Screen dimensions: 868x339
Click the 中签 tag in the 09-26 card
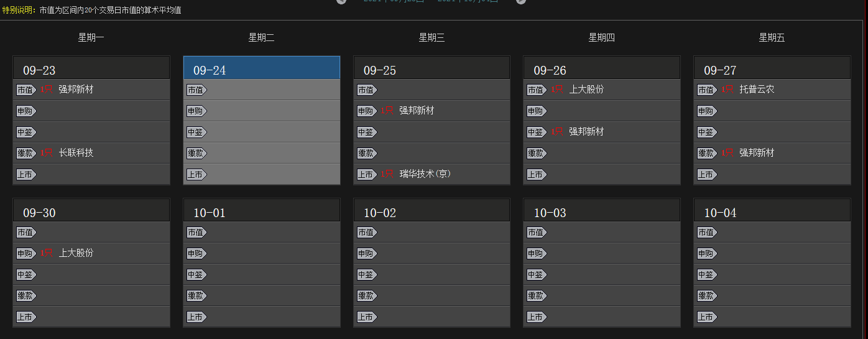537,132
